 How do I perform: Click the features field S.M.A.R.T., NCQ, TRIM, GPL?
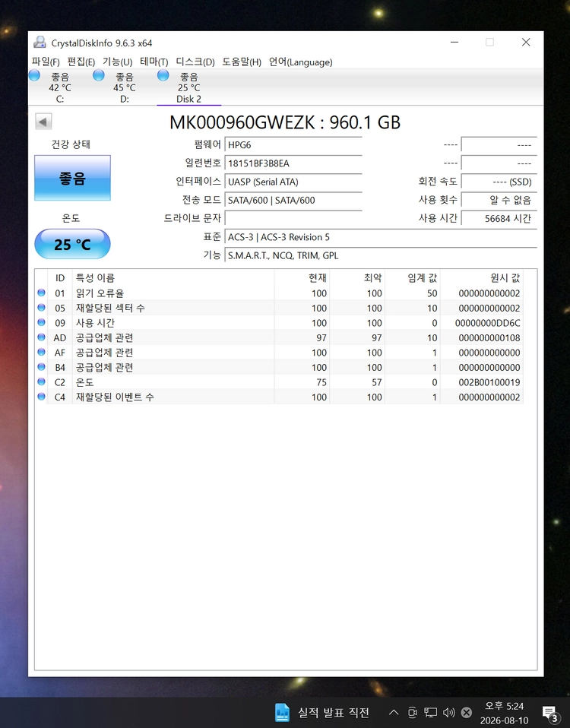(381, 255)
